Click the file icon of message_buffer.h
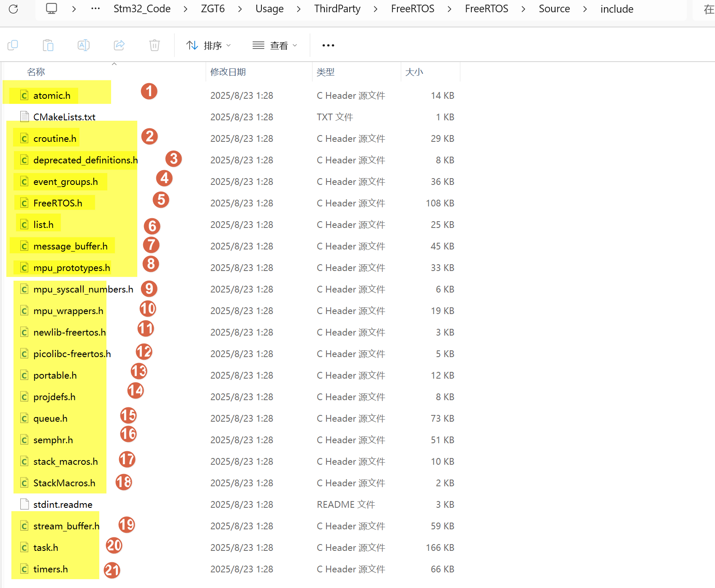The height and width of the screenshot is (588, 715). [x=24, y=246]
